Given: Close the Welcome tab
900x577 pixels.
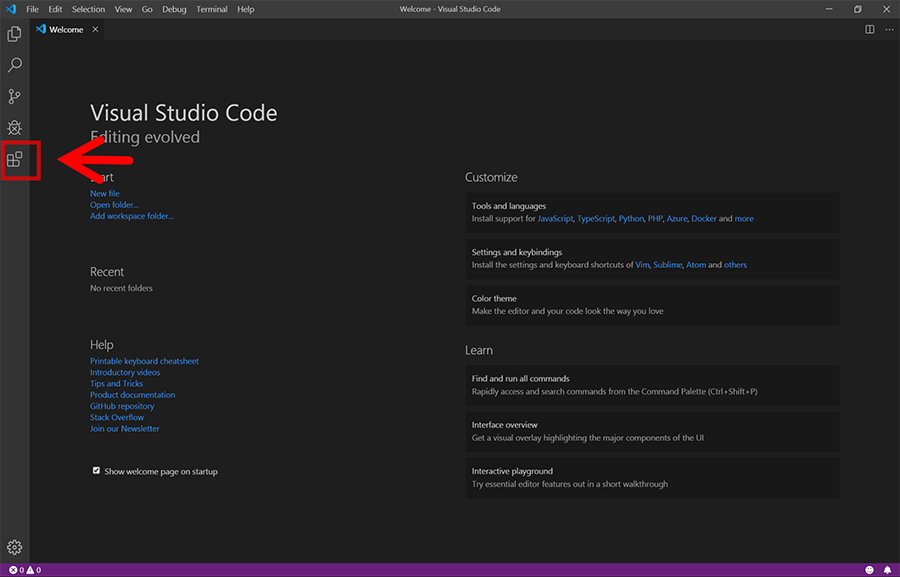Looking at the screenshot, I should [x=95, y=29].
